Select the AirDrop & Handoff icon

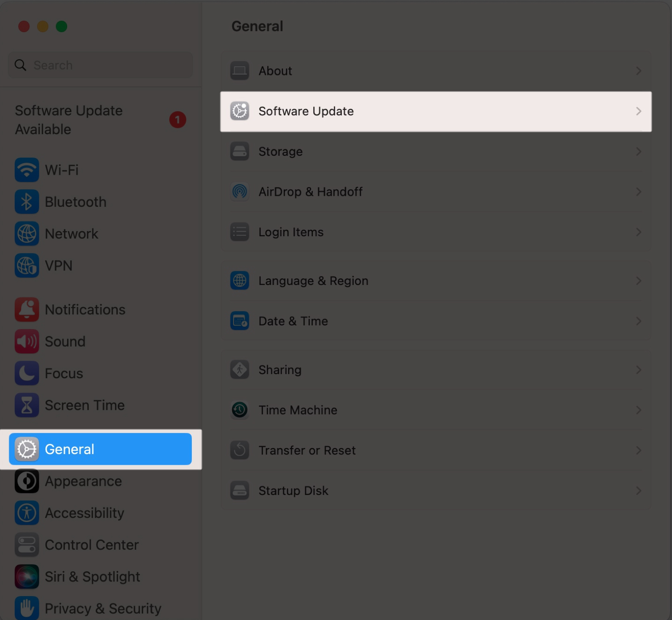(240, 192)
